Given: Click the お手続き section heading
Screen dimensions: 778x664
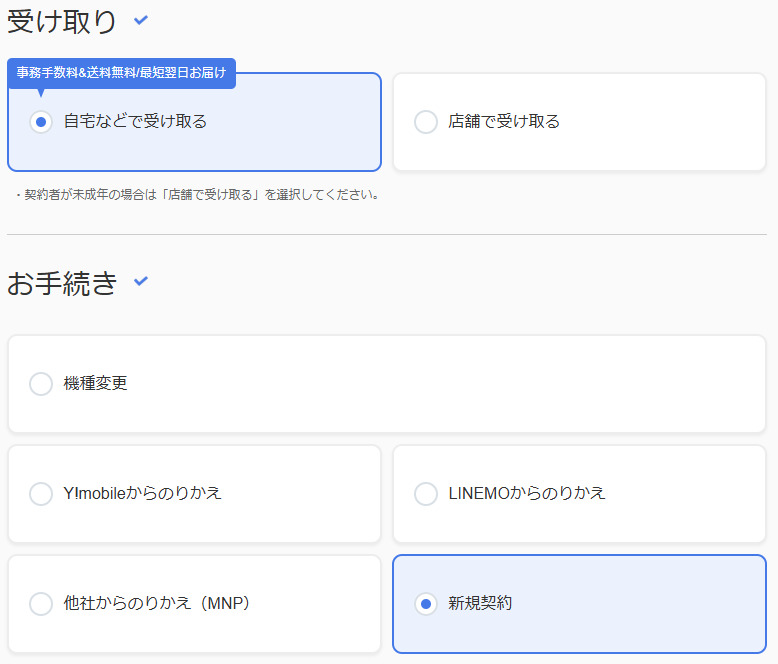Looking at the screenshot, I should pos(62,283).
